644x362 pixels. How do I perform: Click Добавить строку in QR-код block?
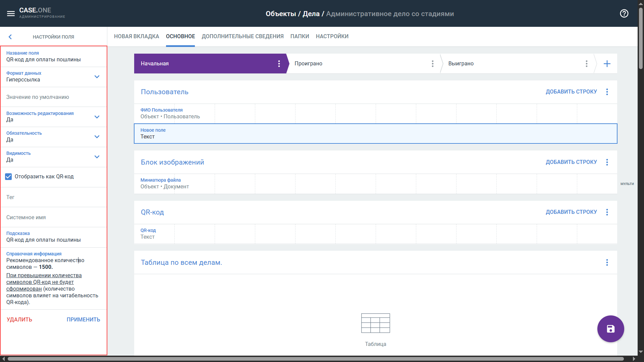tap(571, 212)
